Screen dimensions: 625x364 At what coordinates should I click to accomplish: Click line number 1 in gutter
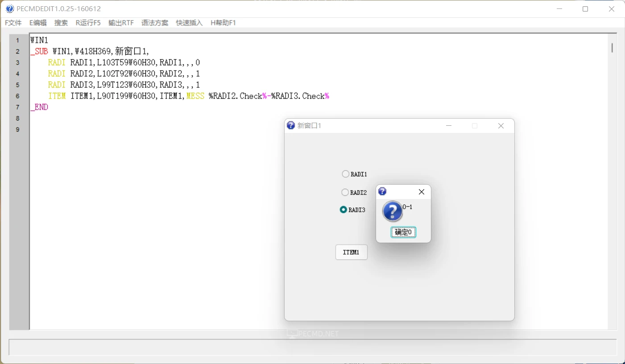(x=18, y=40)
